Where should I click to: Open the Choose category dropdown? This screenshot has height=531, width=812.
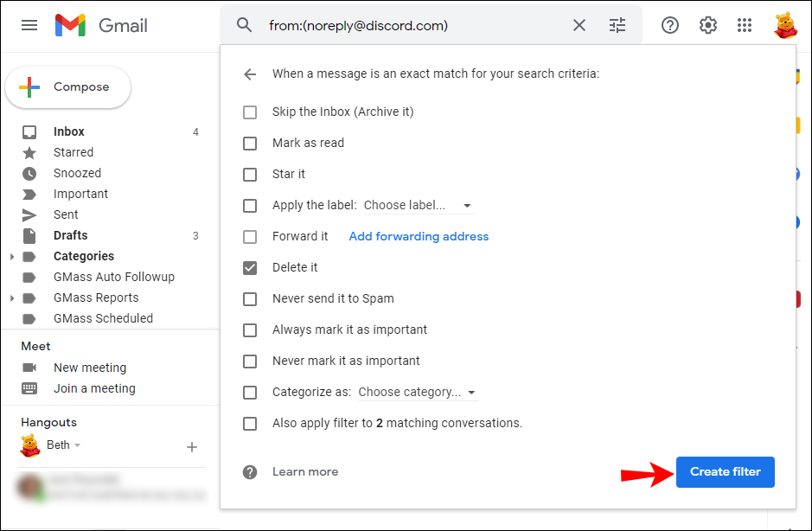(418, 392)
